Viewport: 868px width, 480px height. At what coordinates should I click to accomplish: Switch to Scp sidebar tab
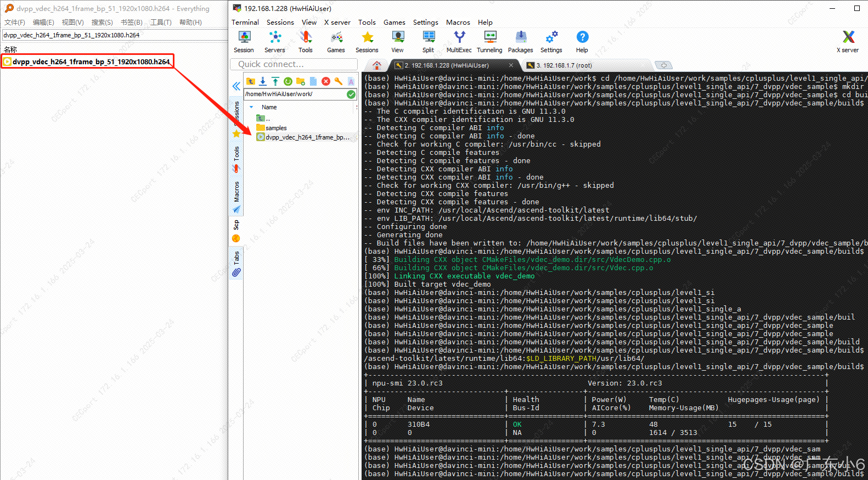click(236, 231)
